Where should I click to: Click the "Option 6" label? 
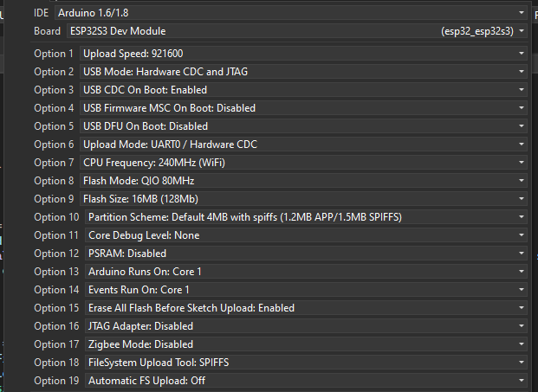pos(54,145)
